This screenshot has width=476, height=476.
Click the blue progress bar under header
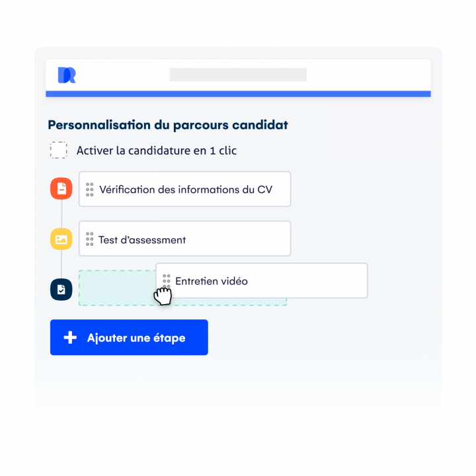click(x=238, y=94)
